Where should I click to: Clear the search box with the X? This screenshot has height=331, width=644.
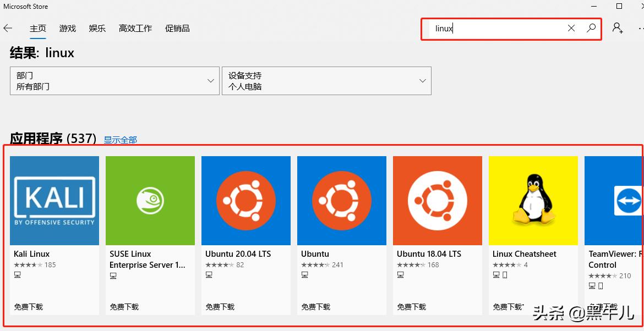click(571, 28)
